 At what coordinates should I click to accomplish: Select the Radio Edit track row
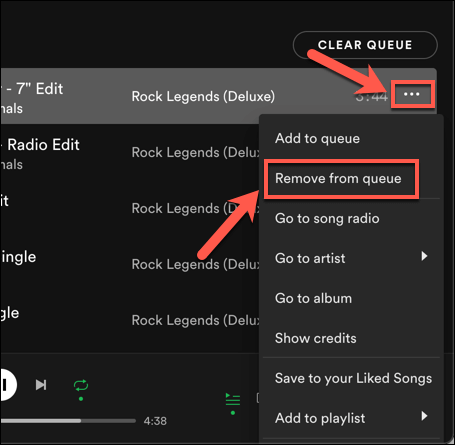tap(130, 152)
